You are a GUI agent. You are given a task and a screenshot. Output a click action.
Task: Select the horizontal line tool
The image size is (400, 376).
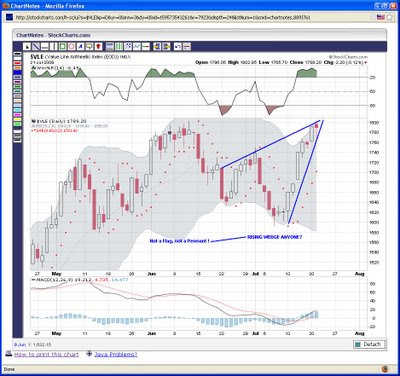(45, 46)
